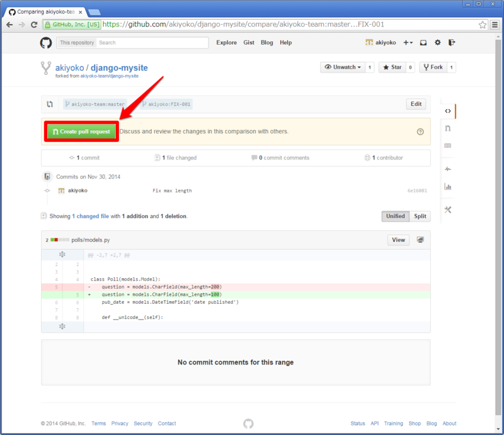Open the Help menu item

(x=285, y=42)
